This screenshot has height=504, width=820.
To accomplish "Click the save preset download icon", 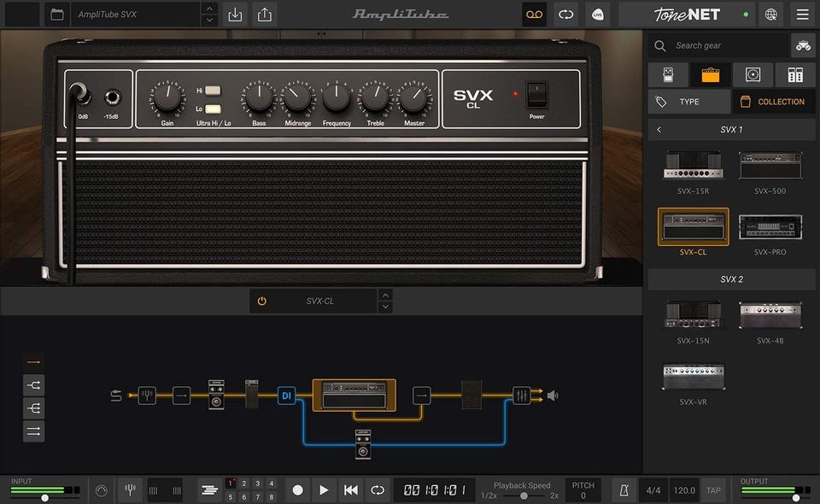I will pos(235,15).
